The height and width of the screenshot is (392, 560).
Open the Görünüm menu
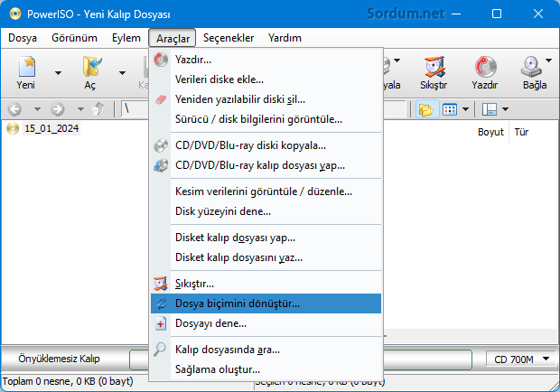(x=74, y=38)
